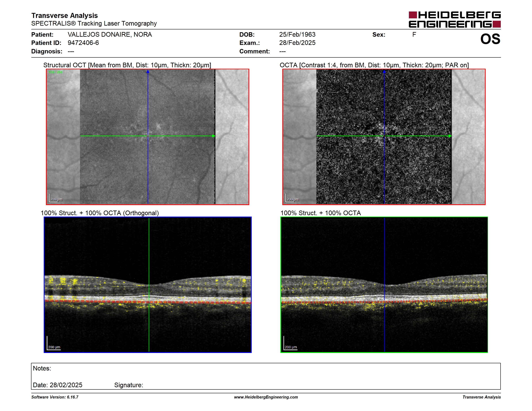Click the 'Patient ID:' label
The width and height of the screenshot is (532, 411).
pos(46,43)
